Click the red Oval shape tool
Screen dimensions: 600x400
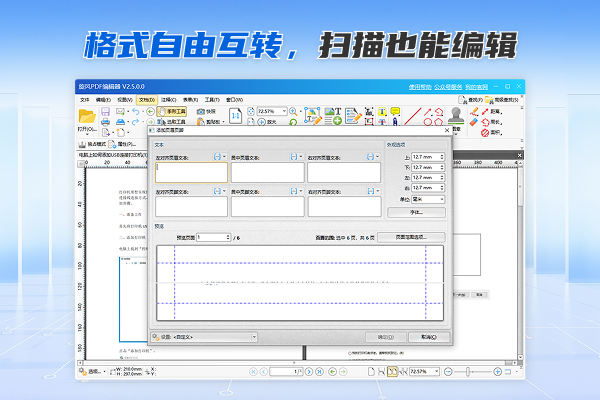428,122
